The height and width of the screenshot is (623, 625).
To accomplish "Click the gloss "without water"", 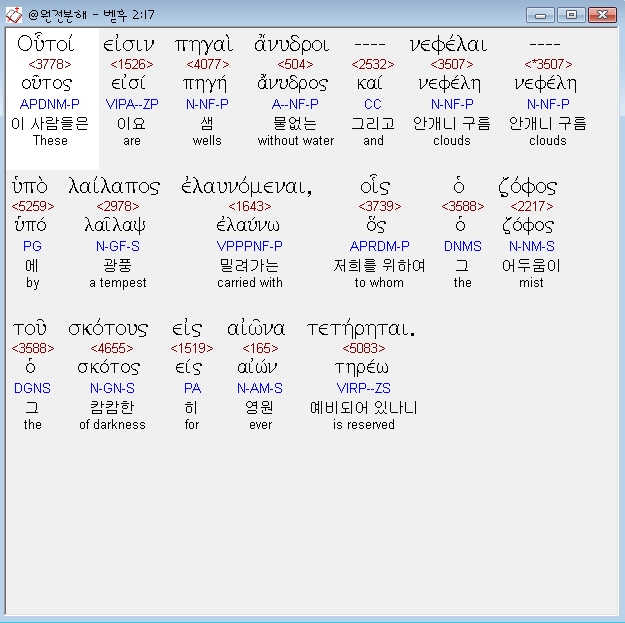I will tap(296, 141).
